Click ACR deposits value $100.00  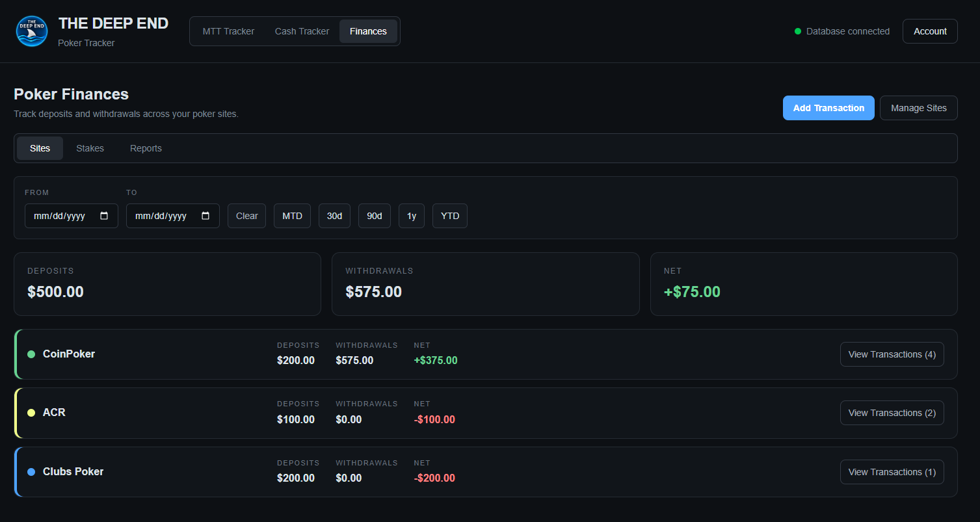296,419
